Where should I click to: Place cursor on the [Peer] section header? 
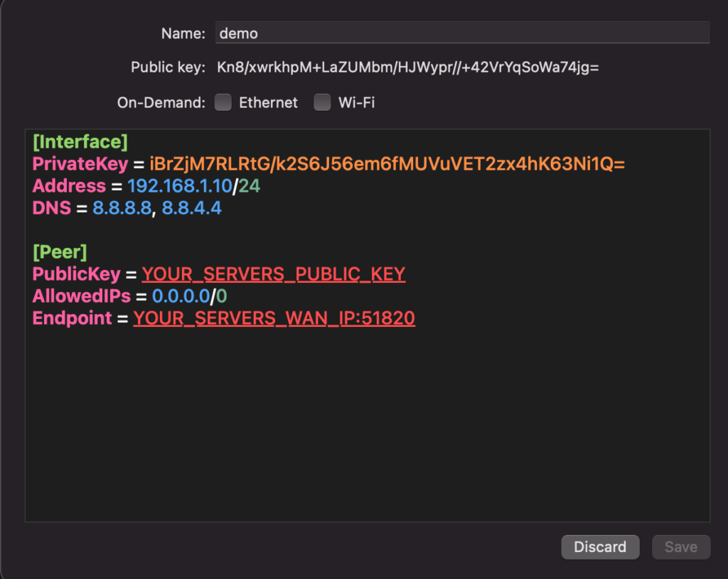click(x=60, y=252)
